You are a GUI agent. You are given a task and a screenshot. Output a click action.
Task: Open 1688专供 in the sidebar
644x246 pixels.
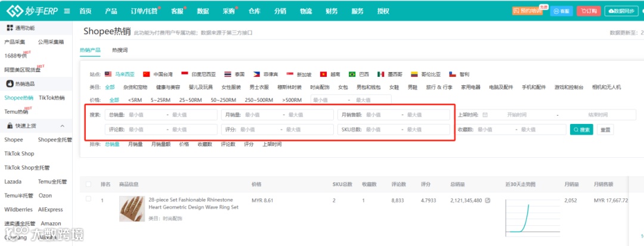(16, 55)
